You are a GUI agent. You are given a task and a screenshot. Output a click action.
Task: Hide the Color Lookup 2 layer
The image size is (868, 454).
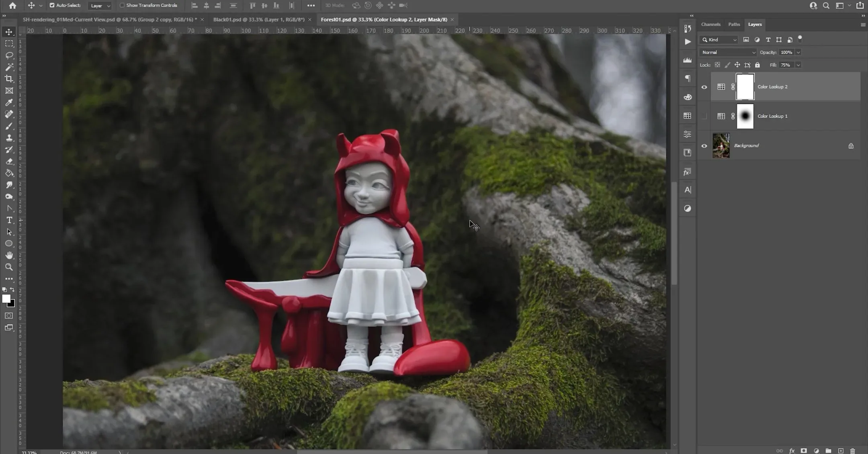tap(704, 87)
